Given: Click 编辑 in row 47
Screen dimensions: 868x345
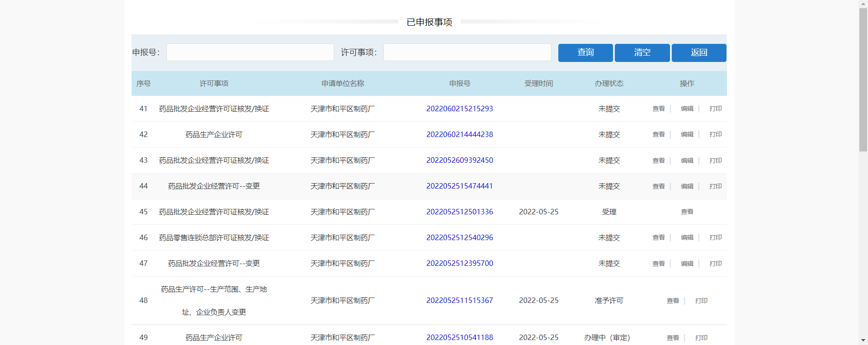Looking at the screenshot, I should pos(687,264).
